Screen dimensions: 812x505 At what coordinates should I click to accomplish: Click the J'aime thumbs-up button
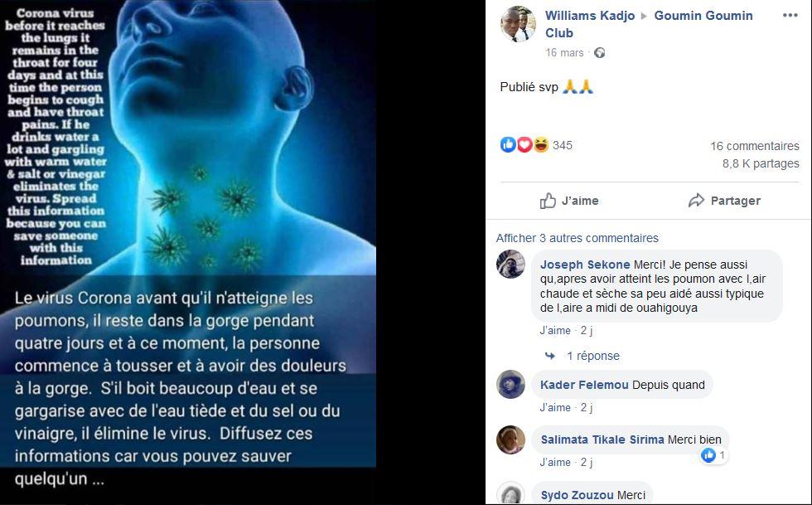[569, 201]
